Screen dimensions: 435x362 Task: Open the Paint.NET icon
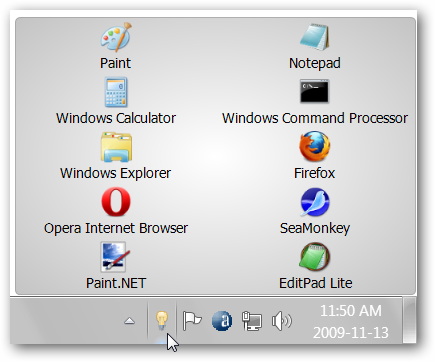coord(115,257)
